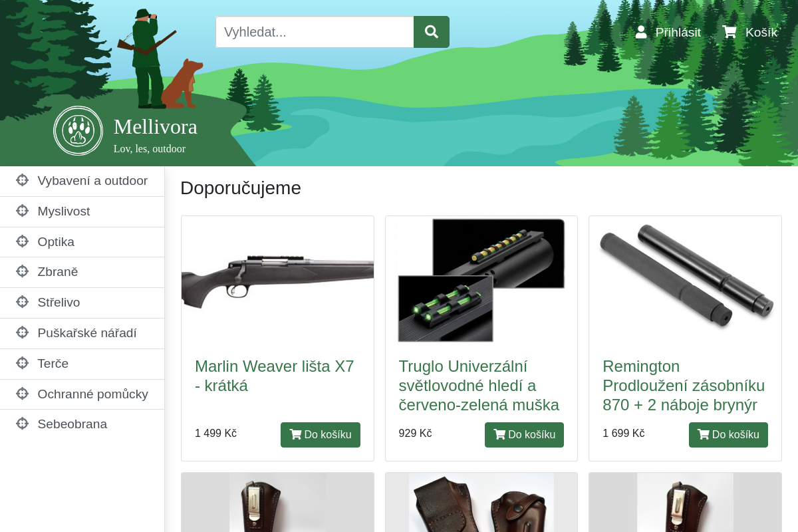Add Remington Prodloužení zásobníku to cart
The height and width of the screenshot is (532, 798).
728,435
